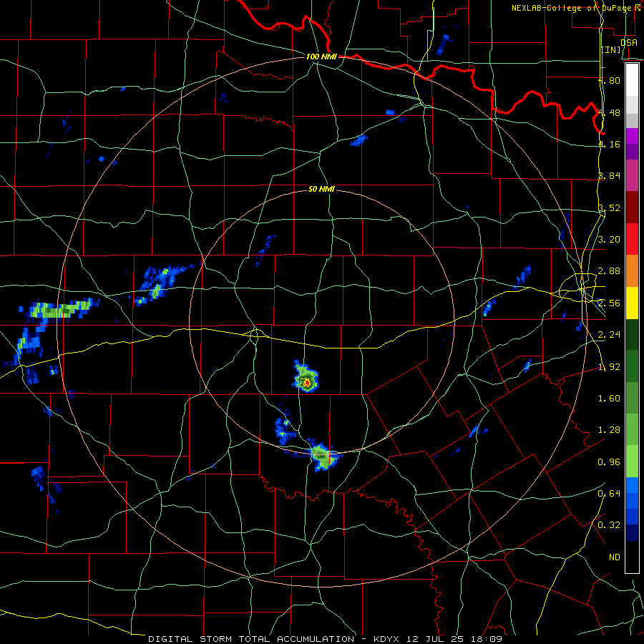Select the 1.92 legend value

point(609,367)
